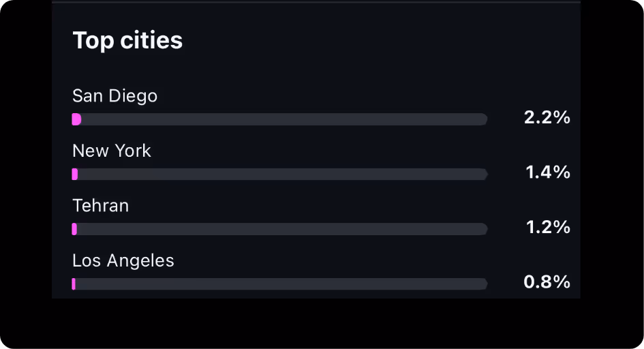Click the divider line above Top cities
Viewport: 644px width, 349px height.
[316, 2]
